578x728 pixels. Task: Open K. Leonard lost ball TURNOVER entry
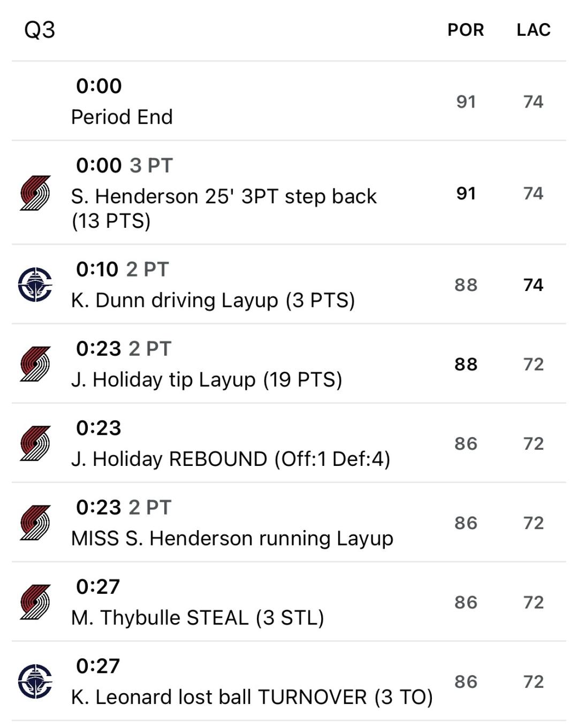pos(252,697)
